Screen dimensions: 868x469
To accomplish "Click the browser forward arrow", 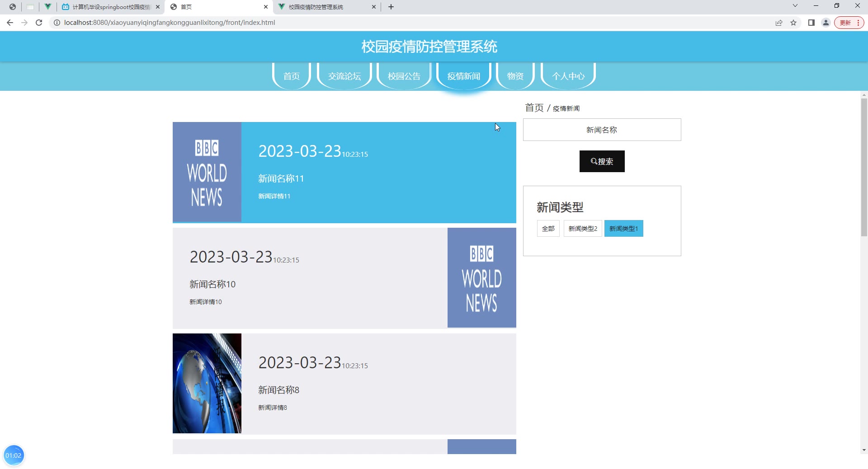I will point(24,23).
